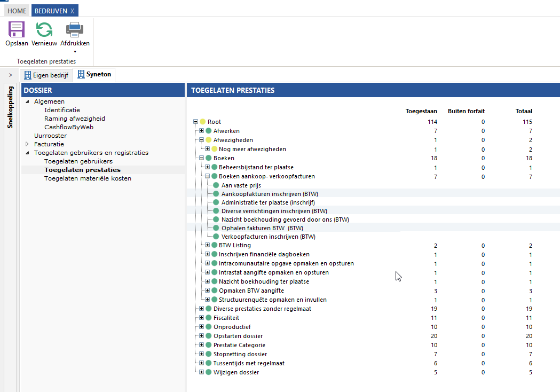Select Toegelaten gebruikers in dossier tree
The width and height of the screenshot is (560, 392).
point(78,161)
